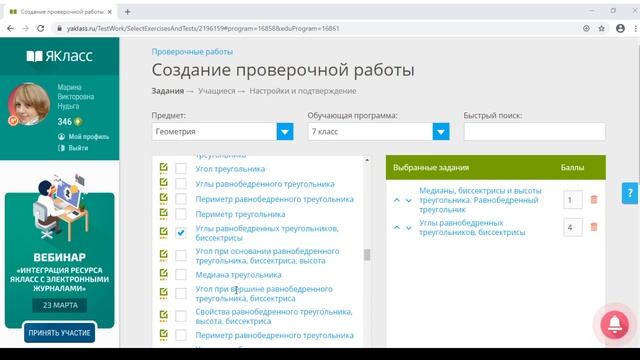Screen dimensions: 640x360
Task: Go back in browser history
Action: (11, 29)
